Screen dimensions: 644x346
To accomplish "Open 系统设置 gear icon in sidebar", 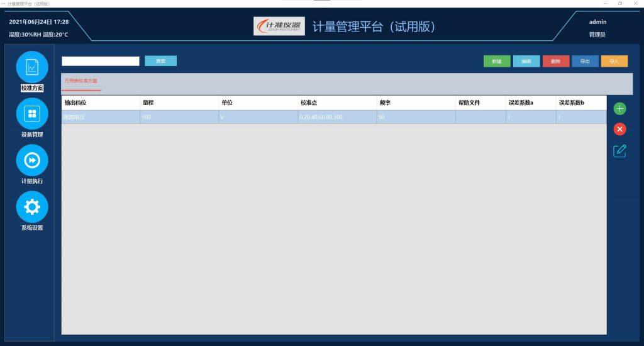I will coord(32,207).
